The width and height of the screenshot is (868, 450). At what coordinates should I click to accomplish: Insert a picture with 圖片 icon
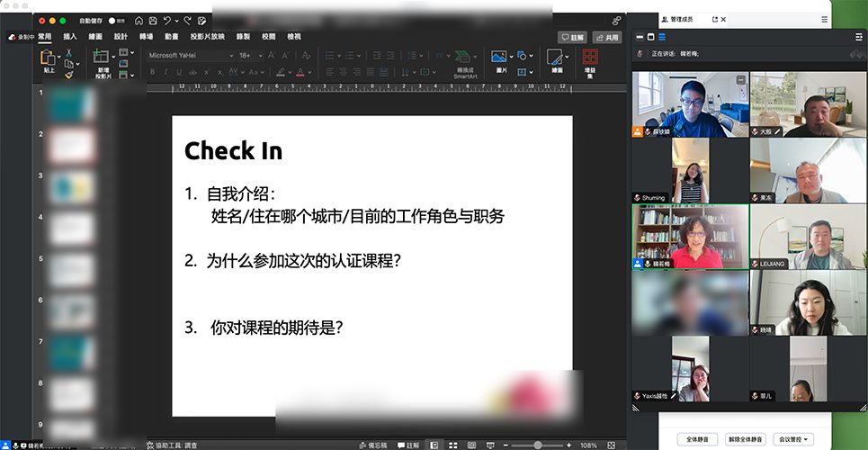(x=499, y=59)
